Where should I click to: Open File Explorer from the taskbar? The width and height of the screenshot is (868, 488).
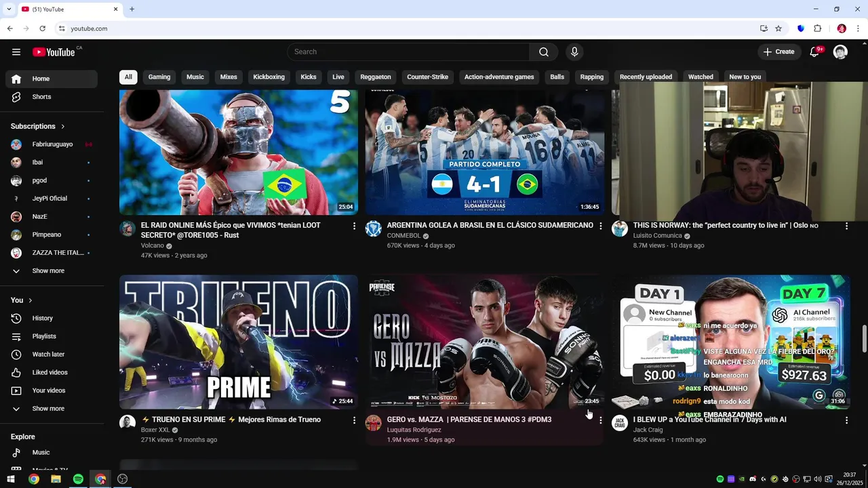click(x=56, y=479)
